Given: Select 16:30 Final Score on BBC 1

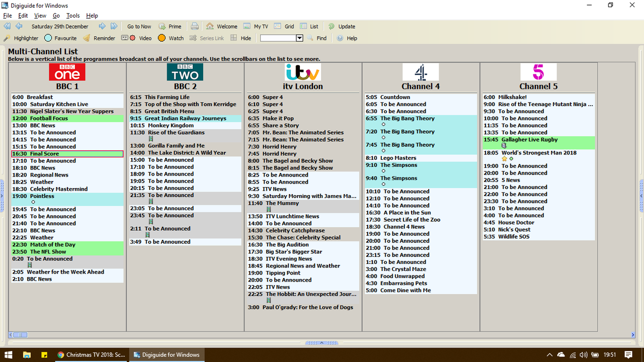Looking at the screenshot, I should (67, 154).
